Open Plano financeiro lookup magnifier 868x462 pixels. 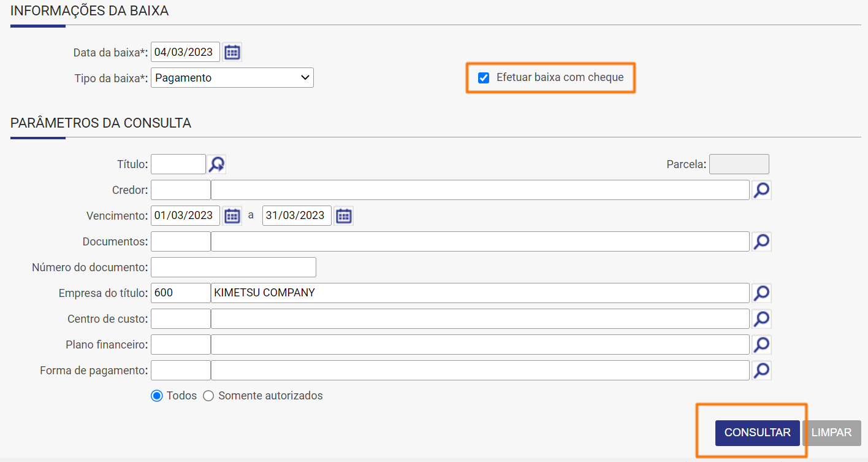tap(761, 345)
